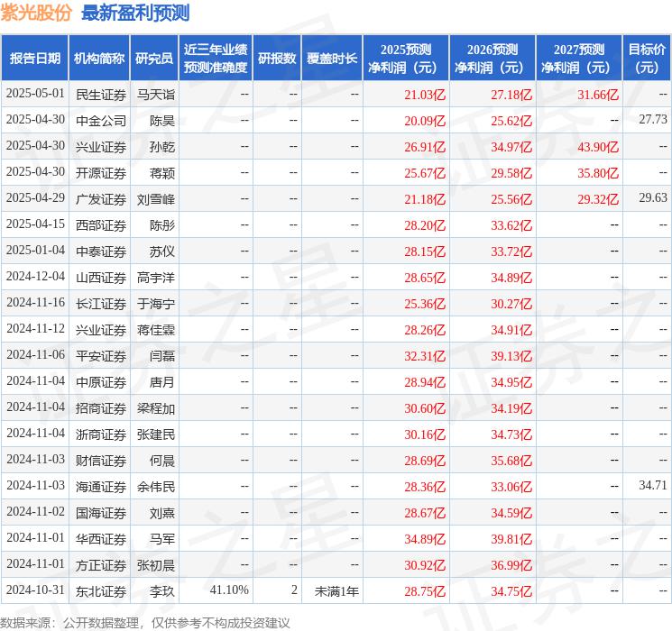Select the 34.89亿 profit value in 华西证券 row
Viewport: 672px width, 631px height.
(425, 538)
